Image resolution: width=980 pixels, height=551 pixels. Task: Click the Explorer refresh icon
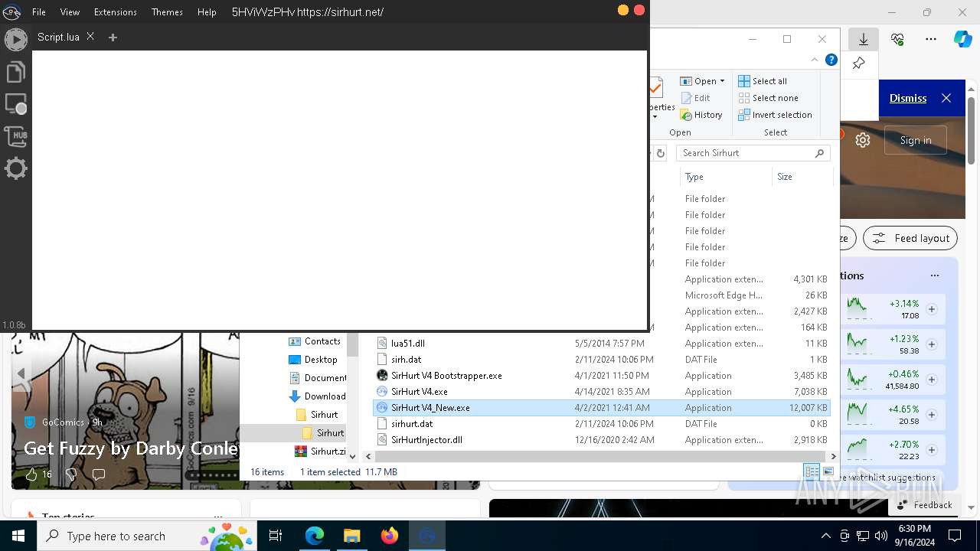tap(660, 153)
